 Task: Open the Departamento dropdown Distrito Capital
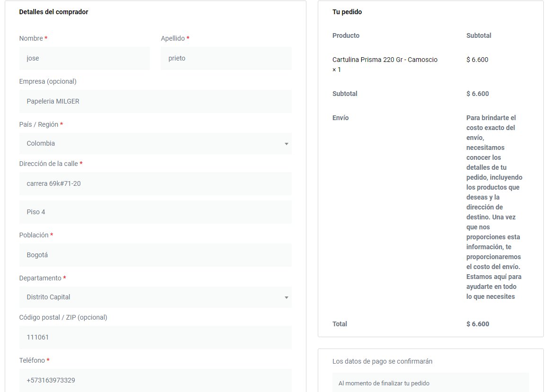point(155,297)
